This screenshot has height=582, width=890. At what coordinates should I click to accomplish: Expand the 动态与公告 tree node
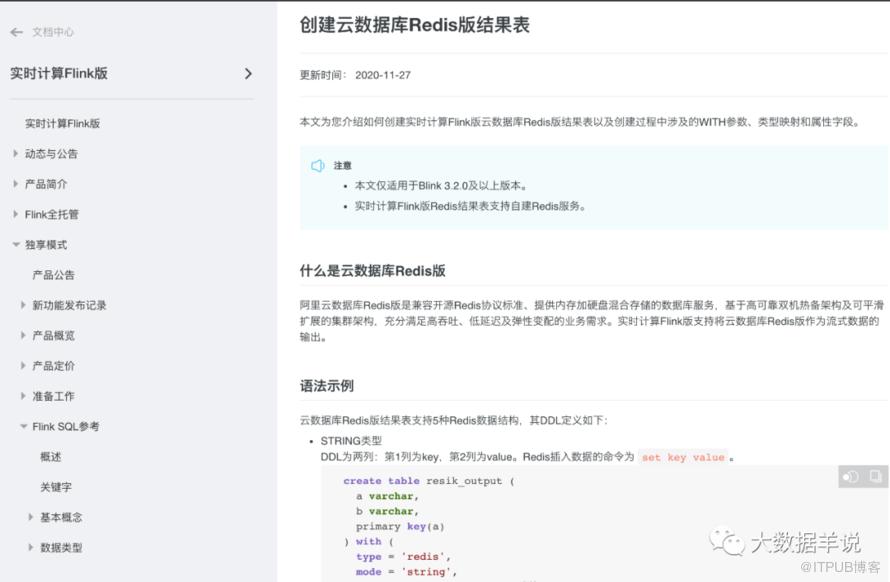16,153
